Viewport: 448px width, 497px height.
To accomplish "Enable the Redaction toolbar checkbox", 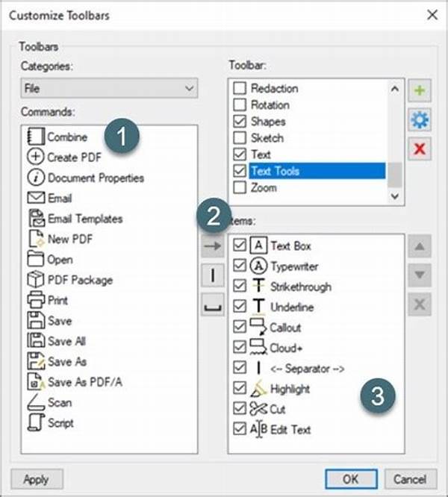I will [x=240, y=89].
